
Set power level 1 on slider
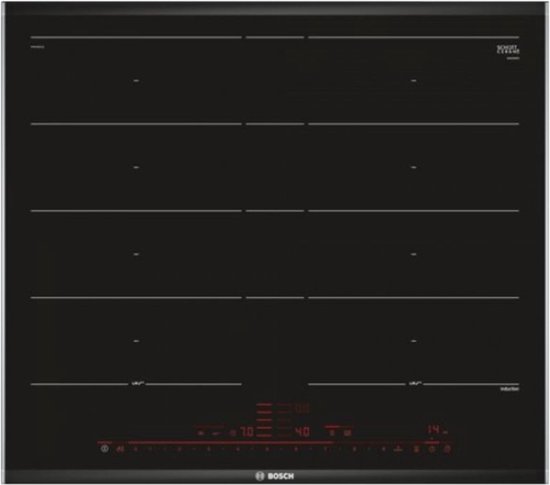click(x=150, y=449)
